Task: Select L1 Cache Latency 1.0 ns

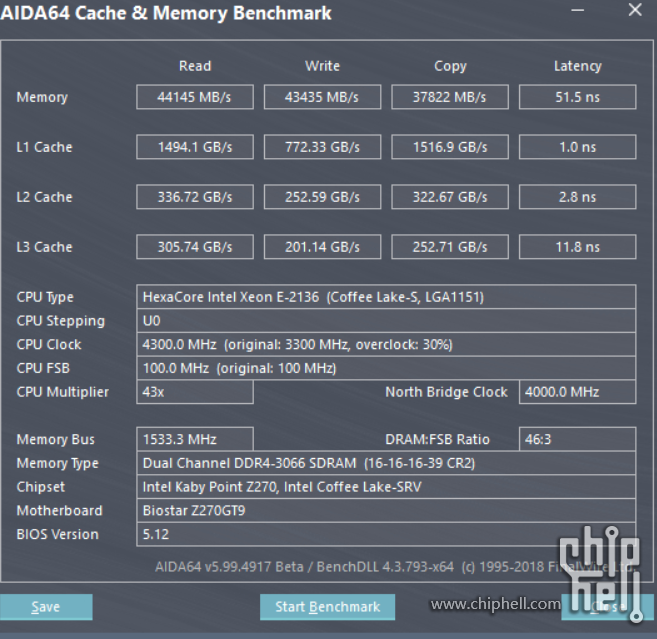Action: (x=577, y=147)
